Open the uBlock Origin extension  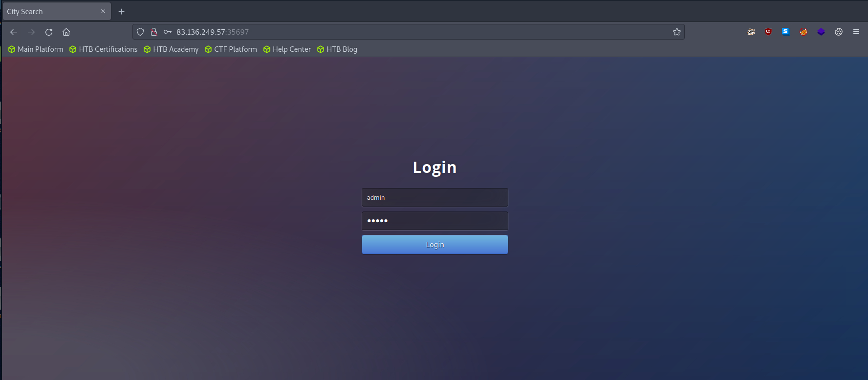(768, 32)
